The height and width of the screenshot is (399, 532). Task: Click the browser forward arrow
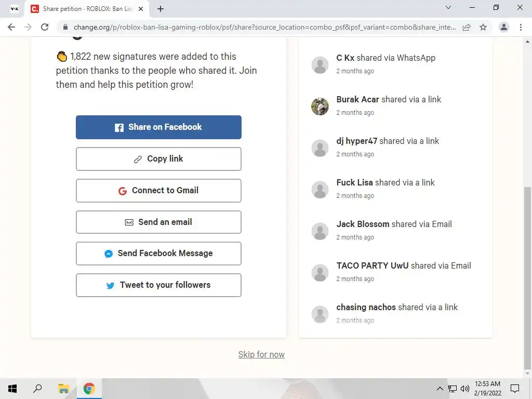(x=28, y=27)
